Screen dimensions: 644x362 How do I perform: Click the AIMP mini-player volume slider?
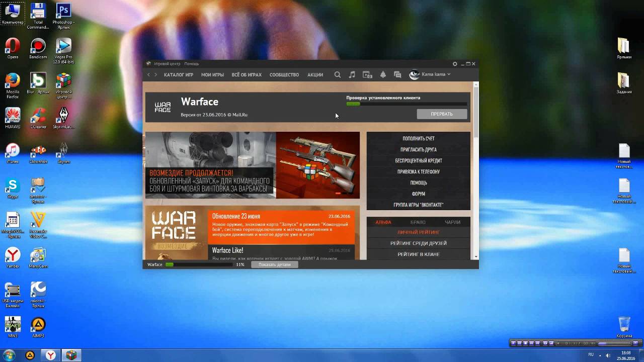tap(615, 343)
